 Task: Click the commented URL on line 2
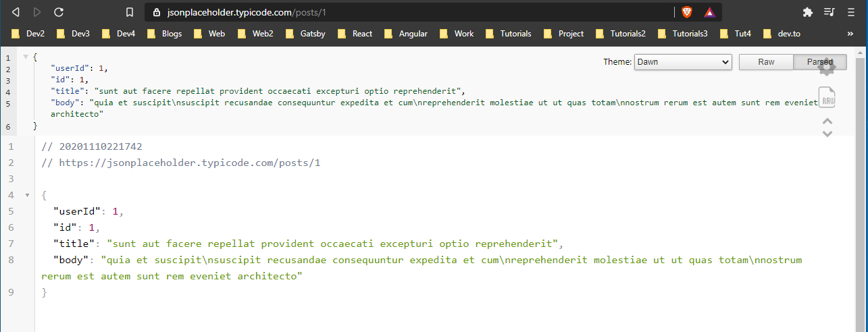point(181,163)
